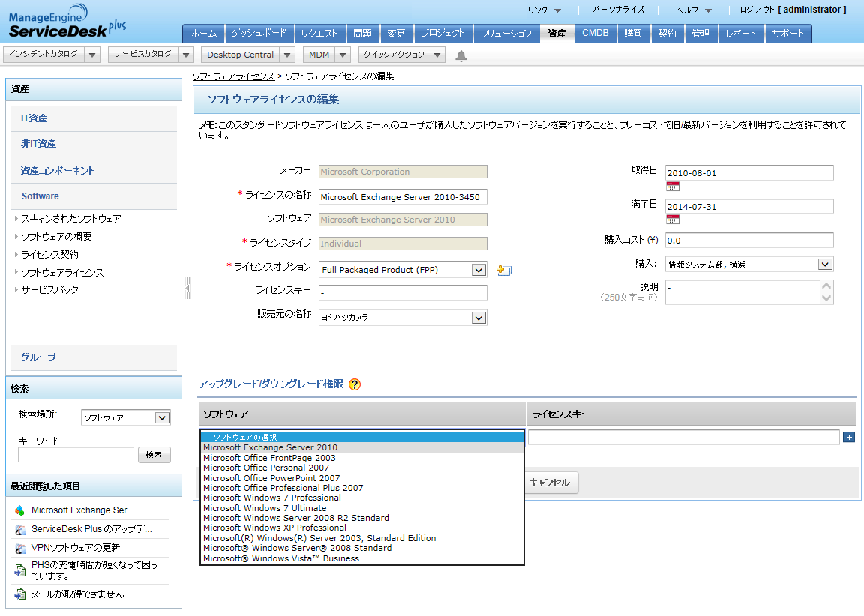
Task: Click the ManageEngine ServiceDesk Plus logo
Action: coord(67,22)
